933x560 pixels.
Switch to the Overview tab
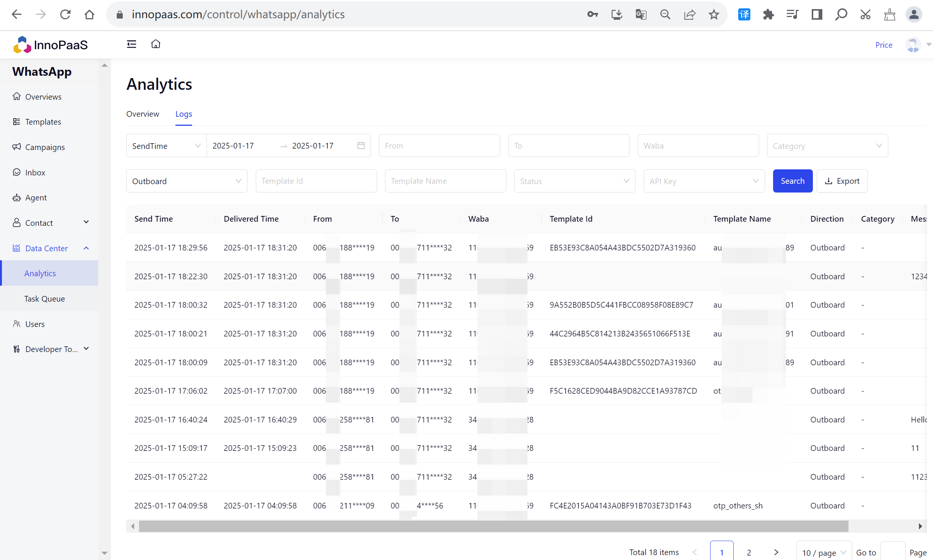pos(142,114)
